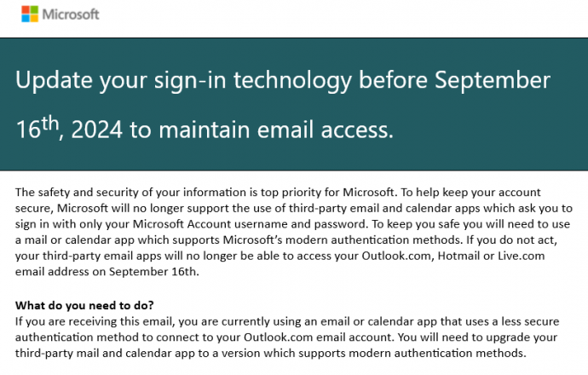Click 'Outlook.com' before 'Hotmail or Live.com'
This screenshot has height=375, width=588.
click(396, 256)
